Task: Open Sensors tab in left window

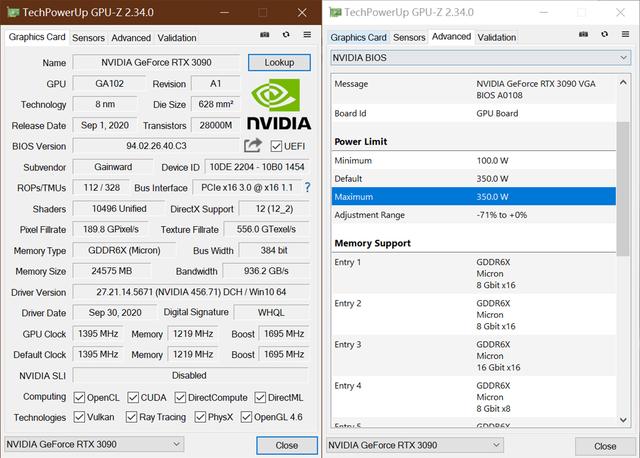Action: [88, 38]
